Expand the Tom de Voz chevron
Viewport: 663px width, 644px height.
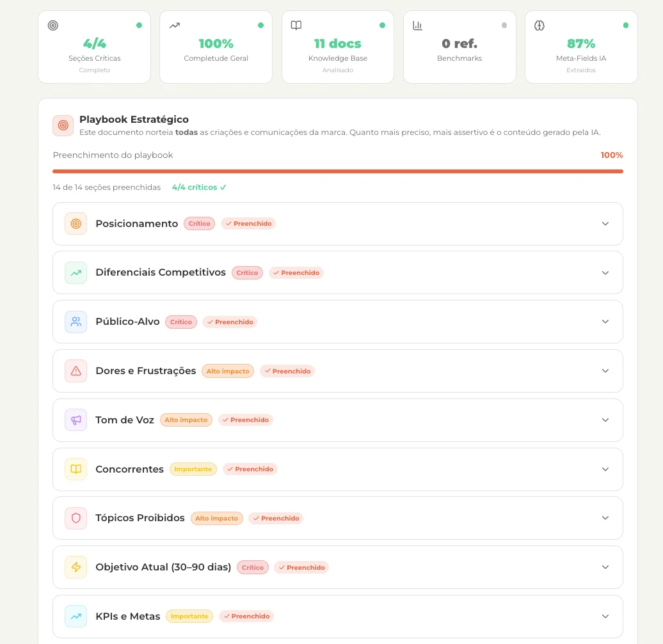(x=605, y=420)
